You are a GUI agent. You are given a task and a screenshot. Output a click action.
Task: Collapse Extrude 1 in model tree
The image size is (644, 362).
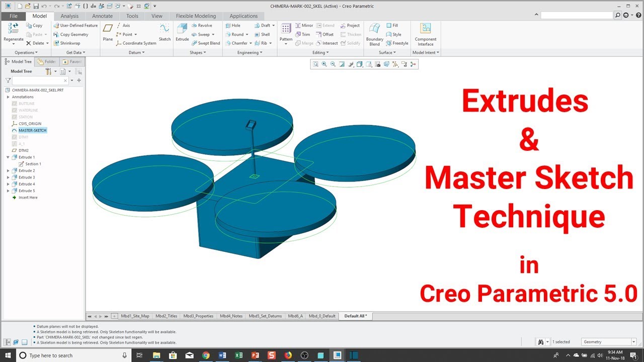[8, 157]
